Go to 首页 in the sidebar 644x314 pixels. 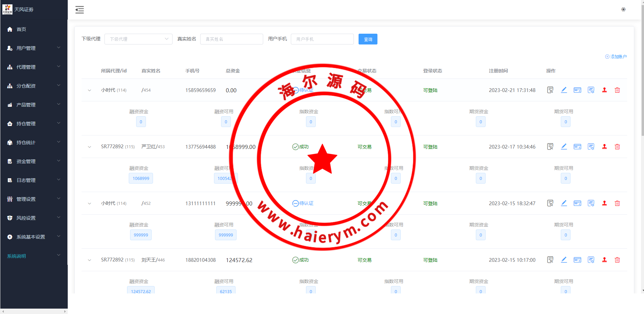click(x=21, y=29)
